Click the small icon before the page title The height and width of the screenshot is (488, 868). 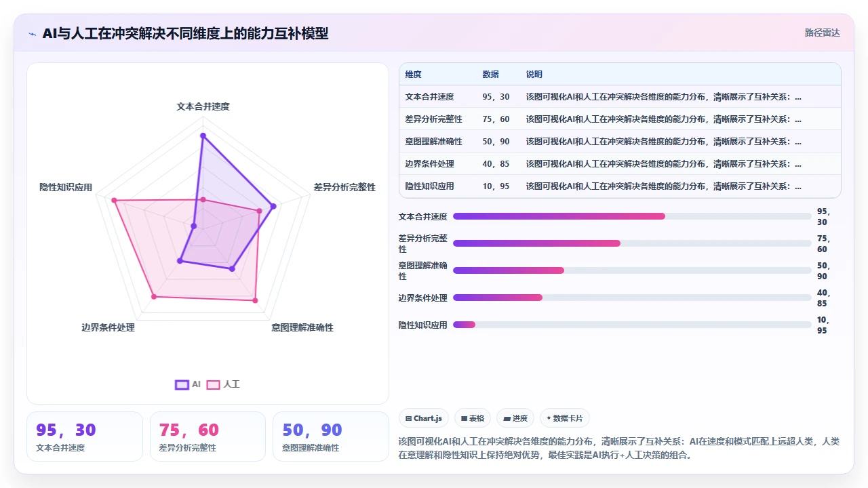pos(32,34)
